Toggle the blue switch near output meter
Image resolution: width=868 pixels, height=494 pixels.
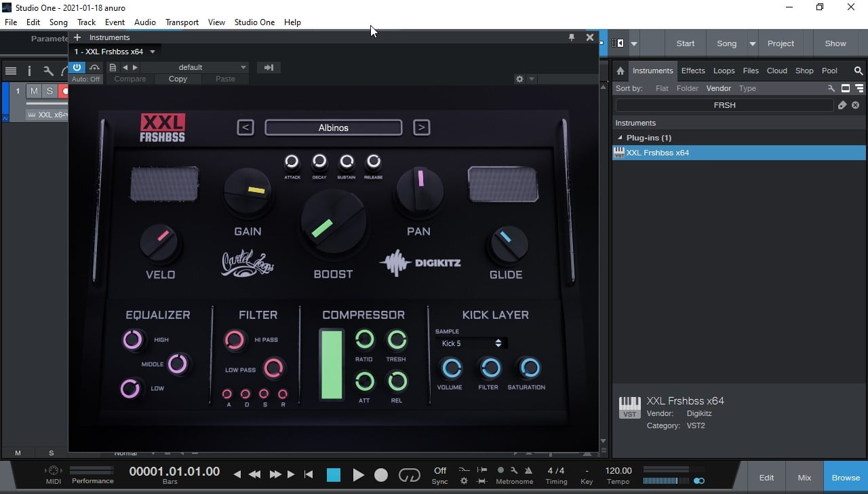click(699, 481)
